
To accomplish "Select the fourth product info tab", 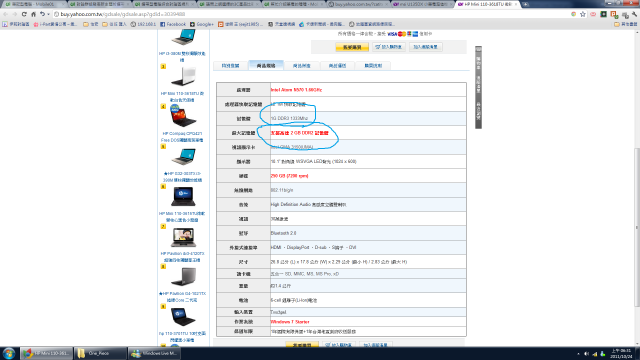I will (337, 66).
